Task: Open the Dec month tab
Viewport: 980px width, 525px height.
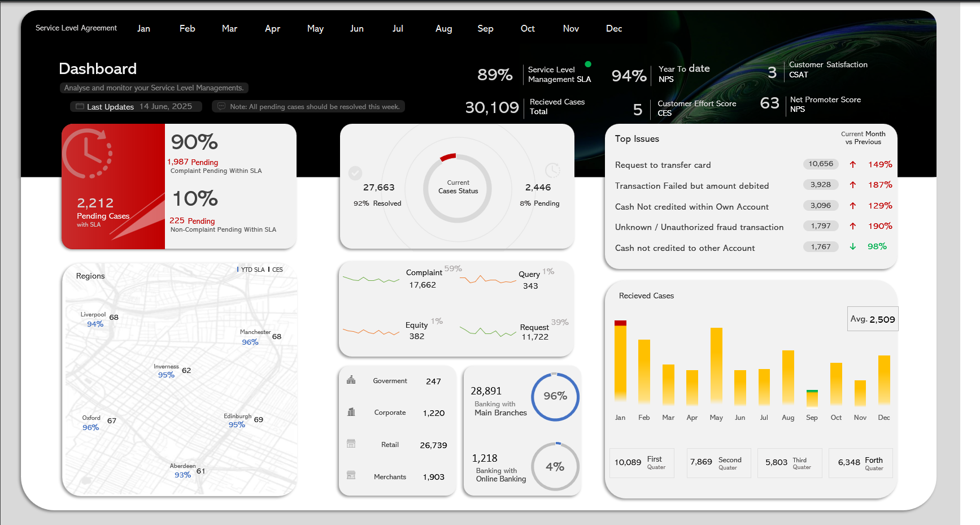Action: (613, 29)
